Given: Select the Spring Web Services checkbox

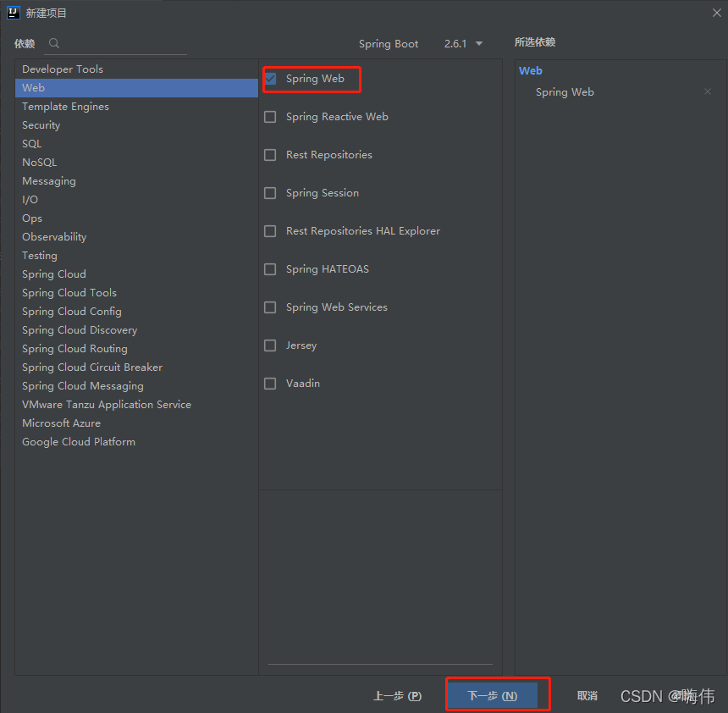Looking at the screenshot, I should [270, 307].
